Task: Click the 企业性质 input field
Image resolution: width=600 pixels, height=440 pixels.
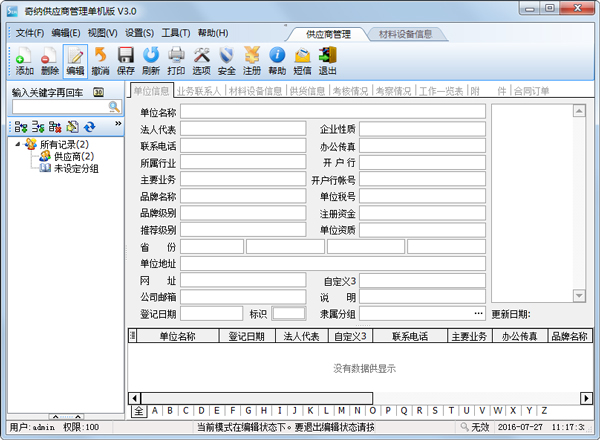Action: [x=422, y=129]
